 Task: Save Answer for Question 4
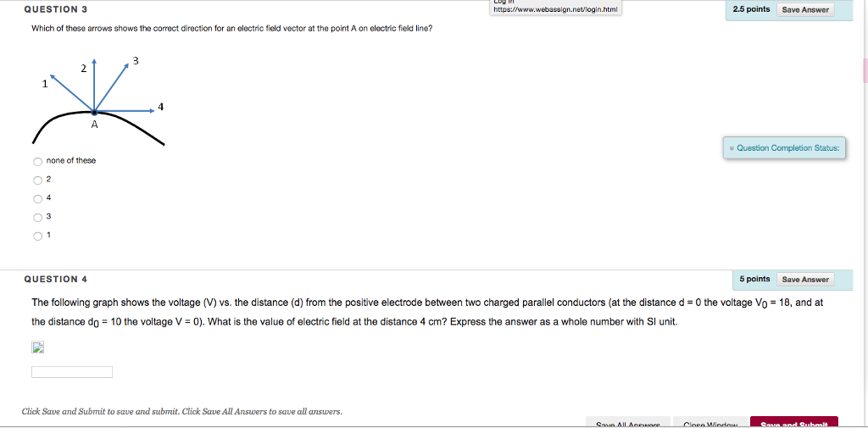pos(805,280)
